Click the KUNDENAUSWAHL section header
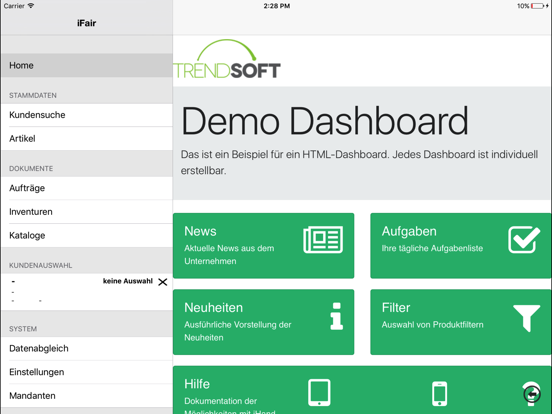The width and height of the screenshot is (552, 414). (x=41, y=265)
